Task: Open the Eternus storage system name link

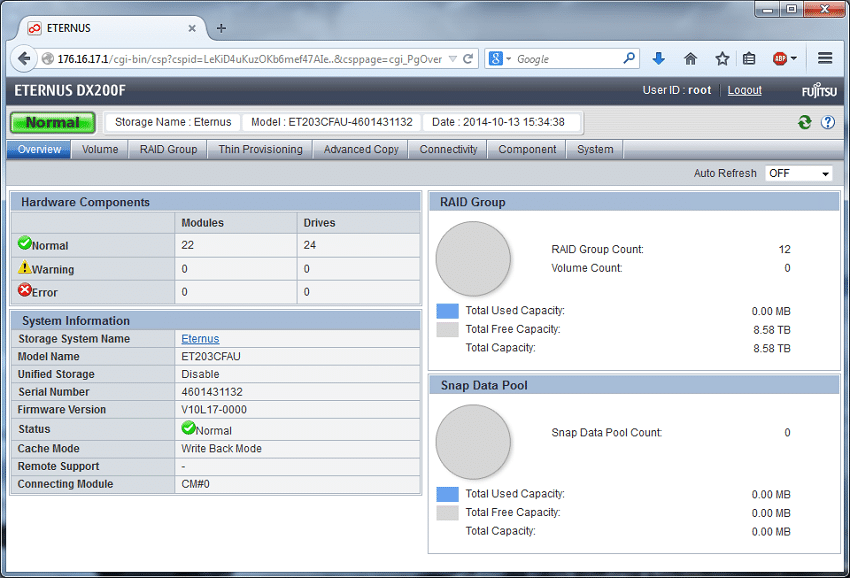Action: tap(200, 339)
